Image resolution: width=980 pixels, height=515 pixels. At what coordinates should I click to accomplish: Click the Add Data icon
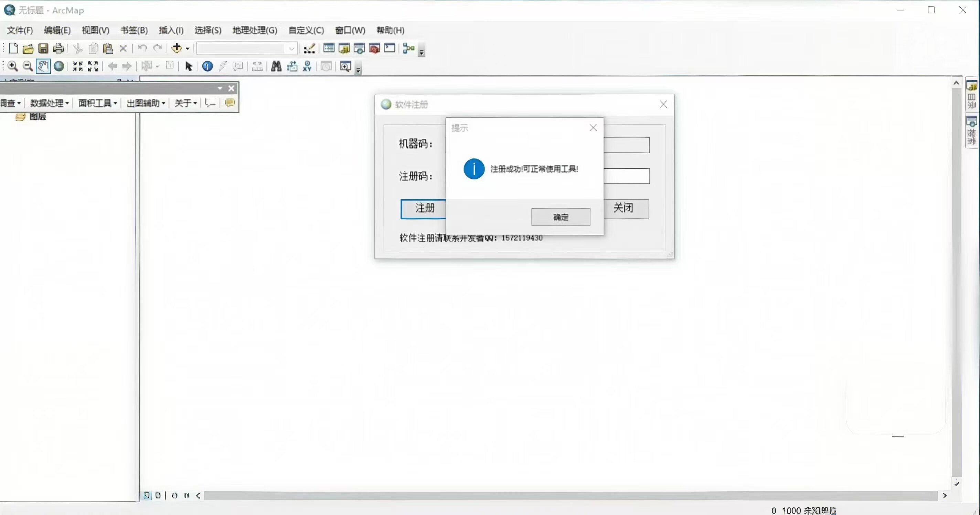pyautogui.click(x=177, y=48)
